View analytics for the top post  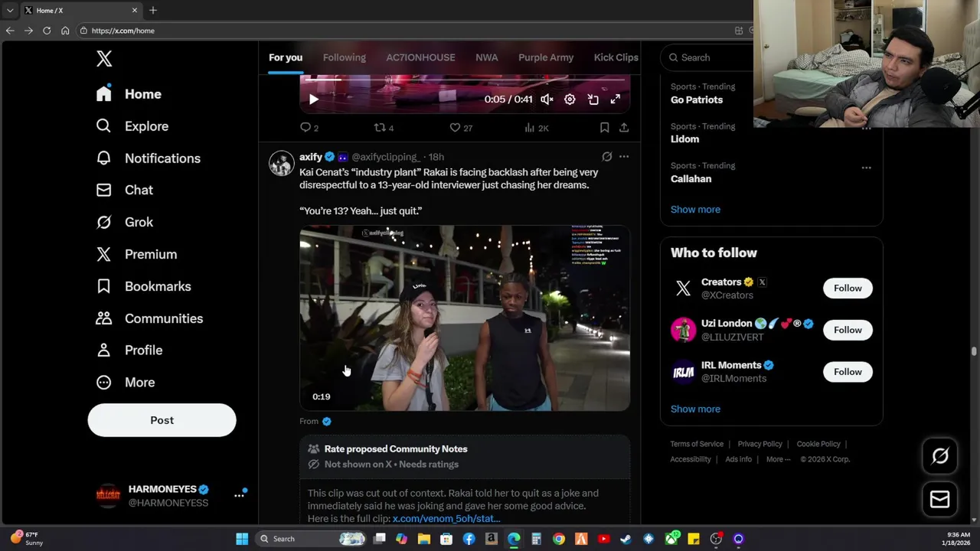(536, 128)
